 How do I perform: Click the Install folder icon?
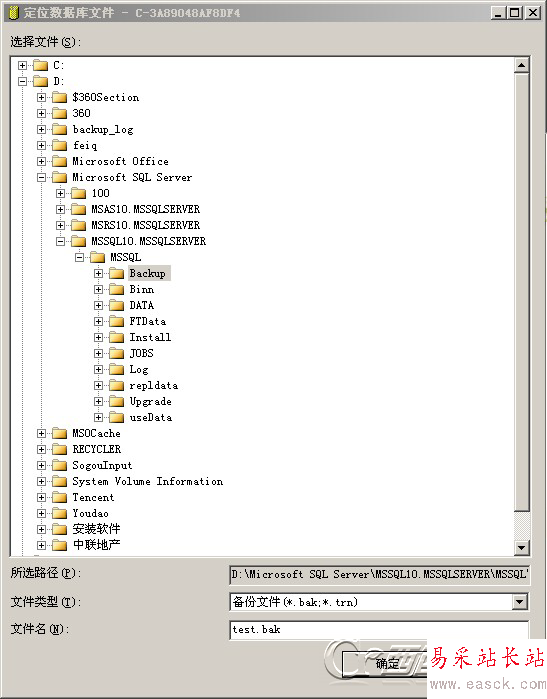tap(116, 337)
